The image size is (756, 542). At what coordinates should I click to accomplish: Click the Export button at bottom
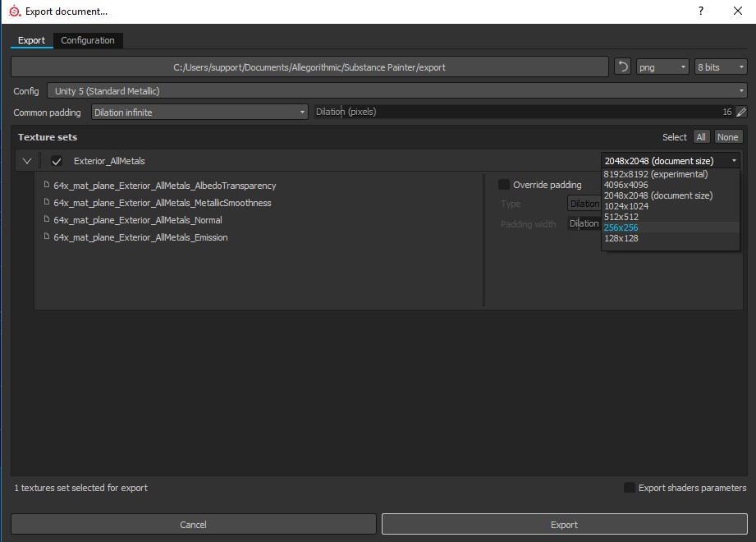[x=565, y=524]
